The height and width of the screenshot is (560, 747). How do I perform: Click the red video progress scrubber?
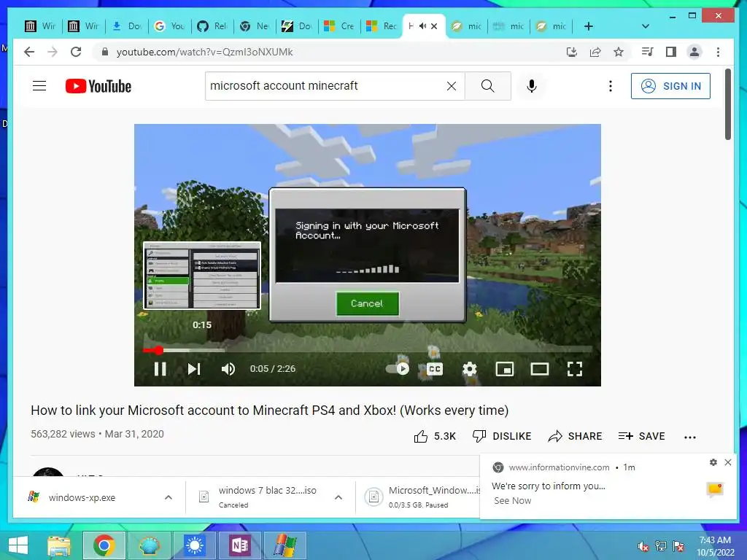click(x=158, y=351)
